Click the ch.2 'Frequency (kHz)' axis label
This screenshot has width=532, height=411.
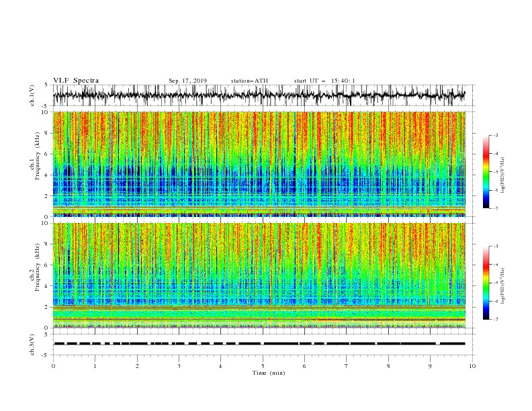pos(38,266)
